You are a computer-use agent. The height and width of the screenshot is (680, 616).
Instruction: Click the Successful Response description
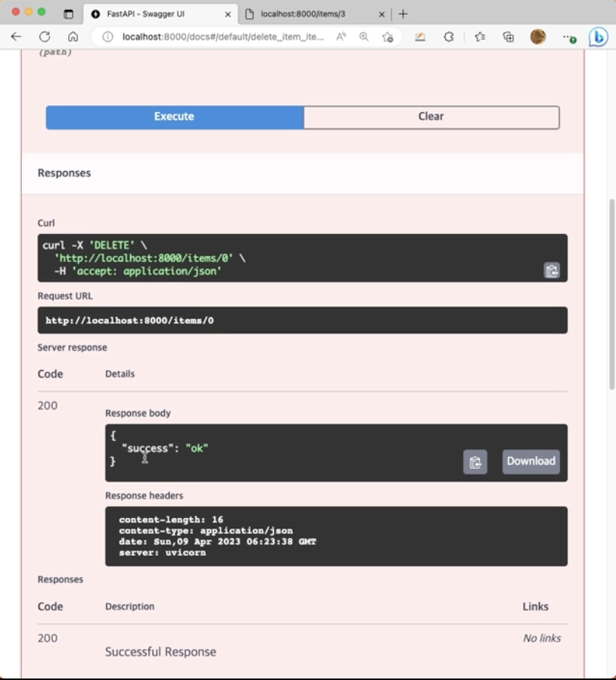(161, 651)
